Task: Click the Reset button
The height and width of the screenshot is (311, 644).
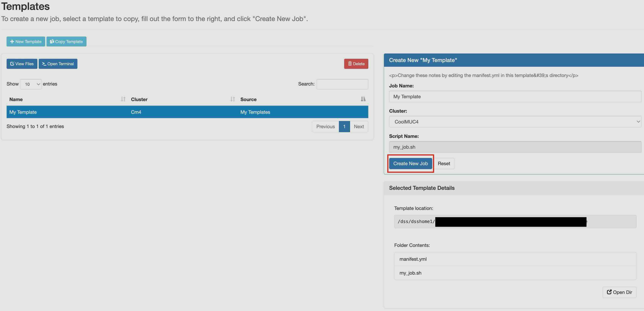Action: pos(444,163)
